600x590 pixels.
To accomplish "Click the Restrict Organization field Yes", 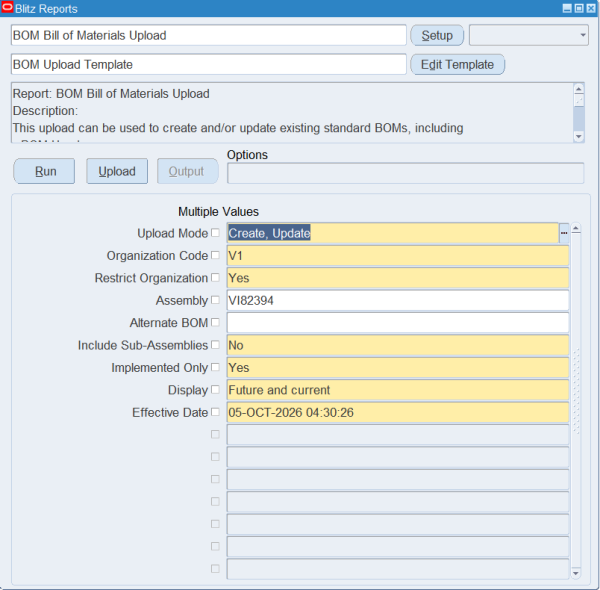I will 398,278.
